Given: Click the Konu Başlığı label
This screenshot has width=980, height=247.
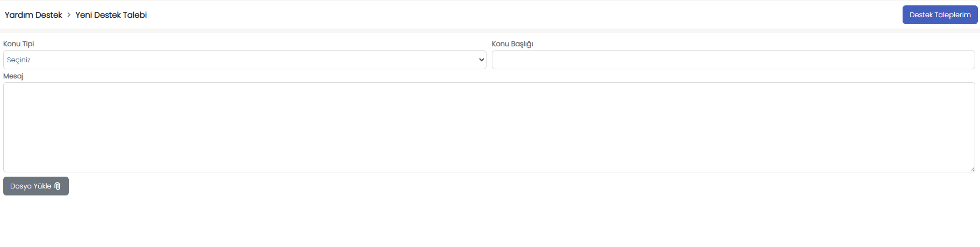Looking at the screenshot, I should pyautogui.click(x=512, y=44).
